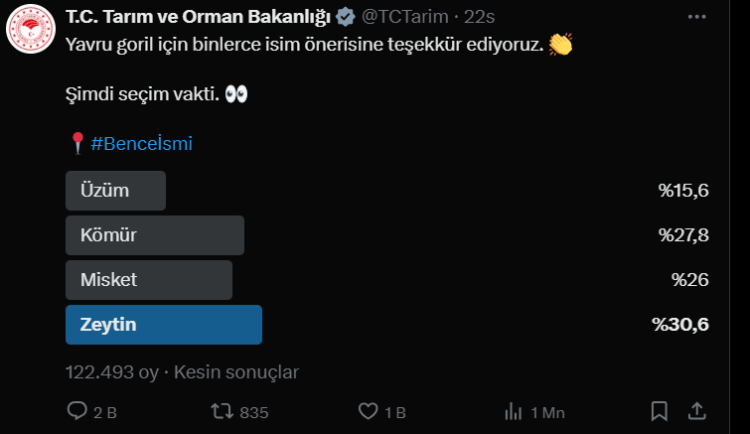Open the 22s tweet timestamp
The image size is (750, 434).
[480, 17]
